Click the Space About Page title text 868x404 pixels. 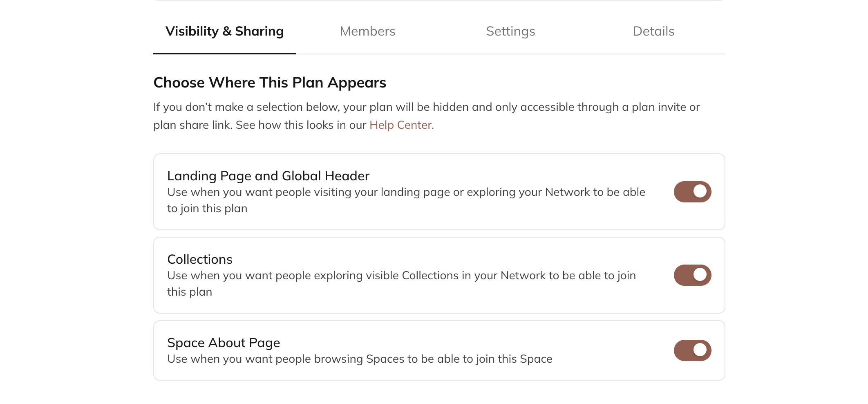coord(223,342)
